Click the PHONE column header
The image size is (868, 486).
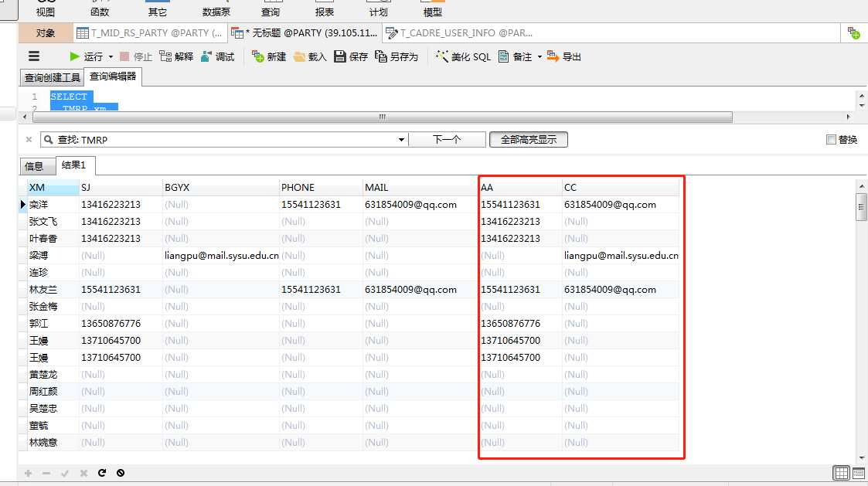click(321, 187)
